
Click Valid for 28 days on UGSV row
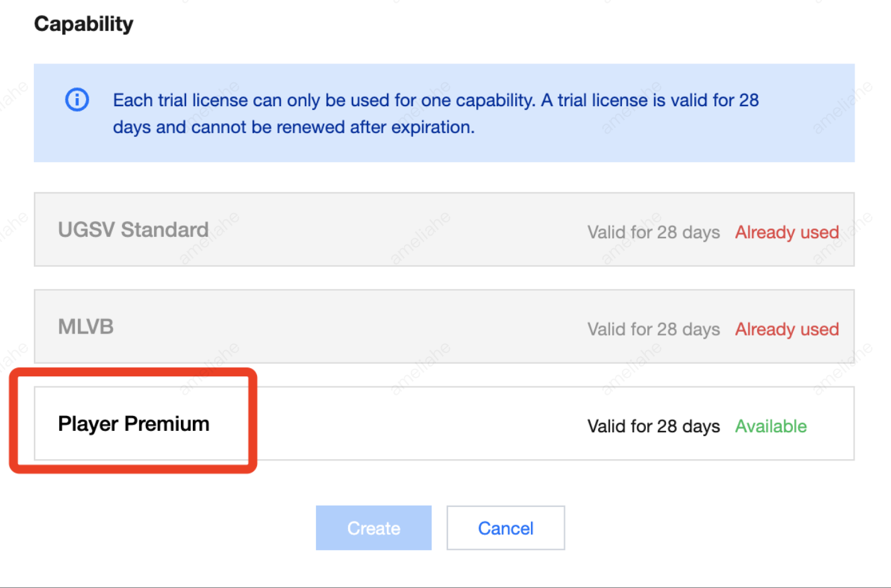653,232
